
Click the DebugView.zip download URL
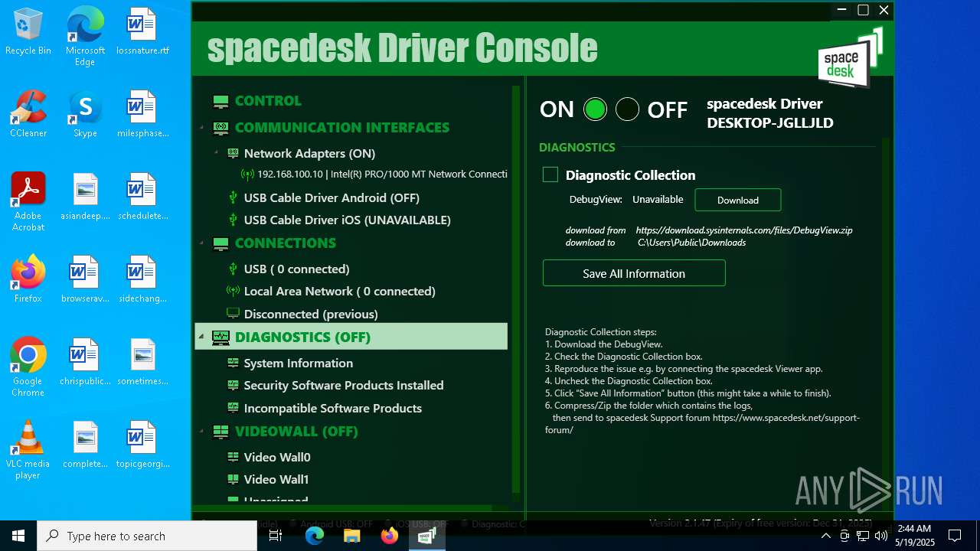click(744, 230)
